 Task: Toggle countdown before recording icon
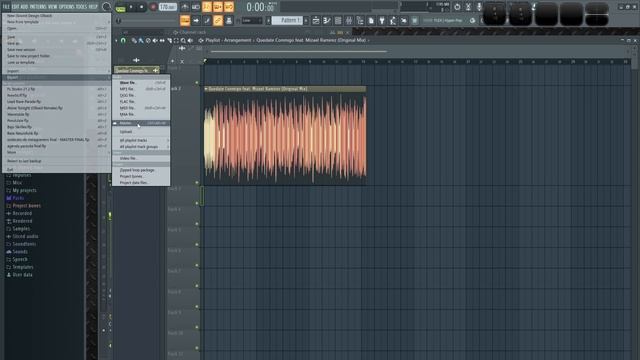207,7
